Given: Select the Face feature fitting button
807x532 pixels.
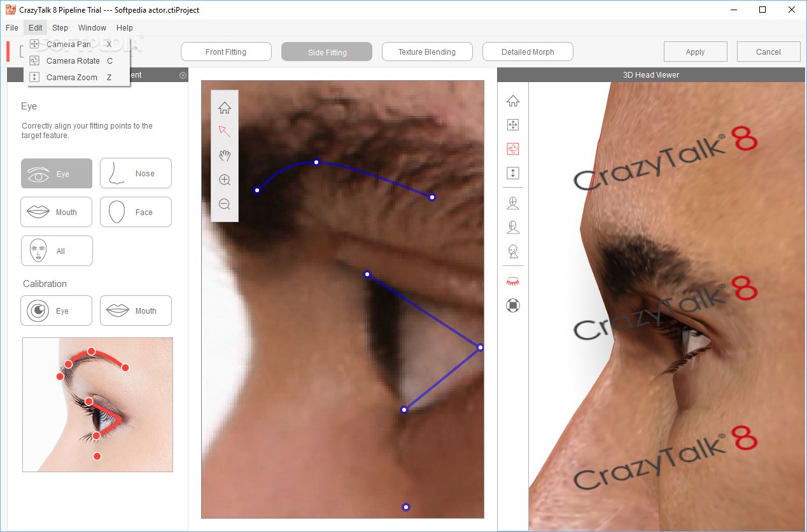Looking at the screenshot, I should coord(136,212).
